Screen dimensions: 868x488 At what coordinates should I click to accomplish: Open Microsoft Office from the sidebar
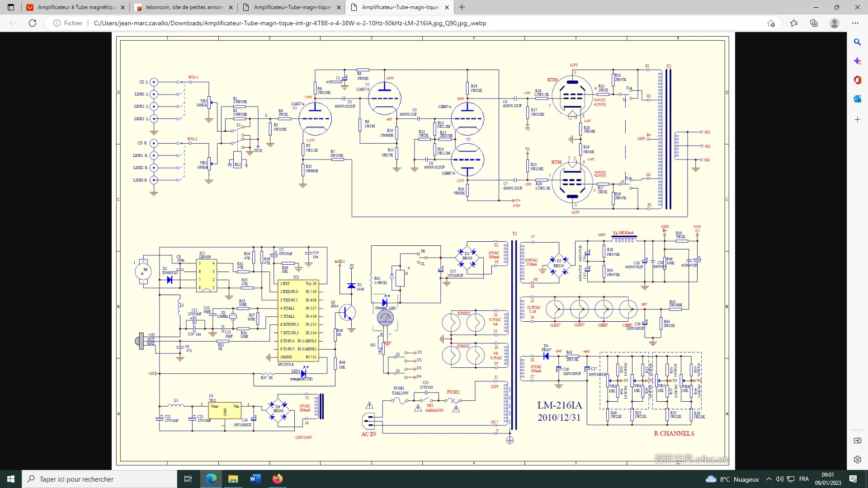coord(857,80)
